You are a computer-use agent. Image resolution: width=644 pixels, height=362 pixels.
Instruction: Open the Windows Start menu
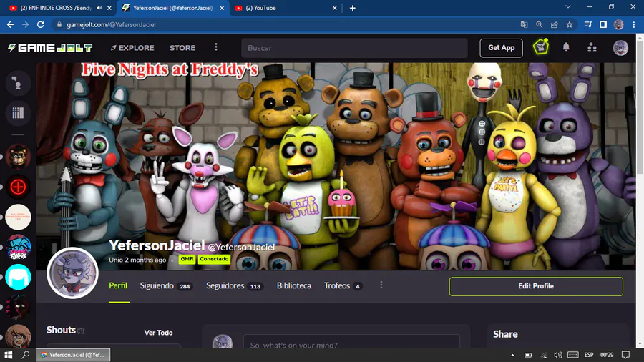[8, 355]
